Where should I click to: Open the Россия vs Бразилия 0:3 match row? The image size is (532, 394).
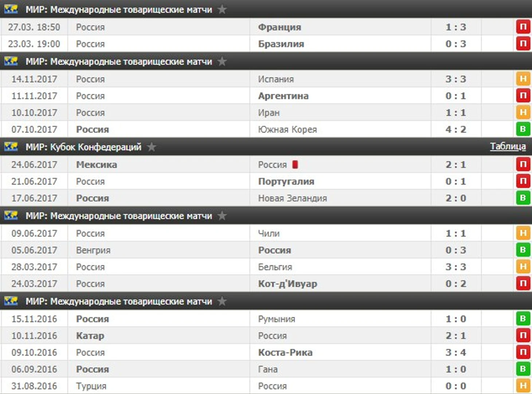coord(266,44)
